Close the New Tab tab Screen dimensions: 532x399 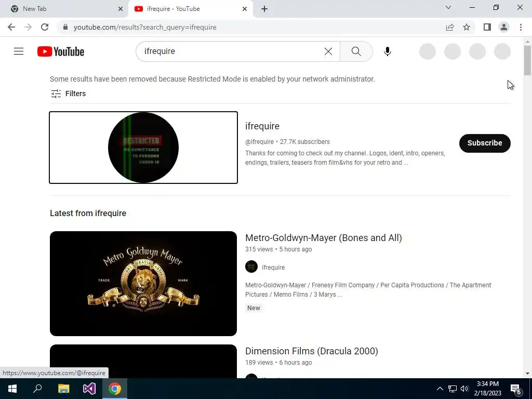click(x=121, y=9)
